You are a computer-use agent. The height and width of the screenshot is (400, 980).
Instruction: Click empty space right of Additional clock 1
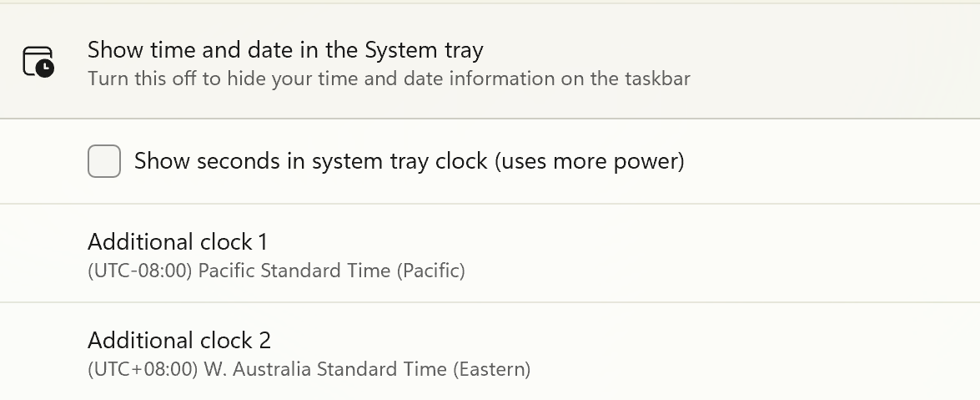point(751,254)
